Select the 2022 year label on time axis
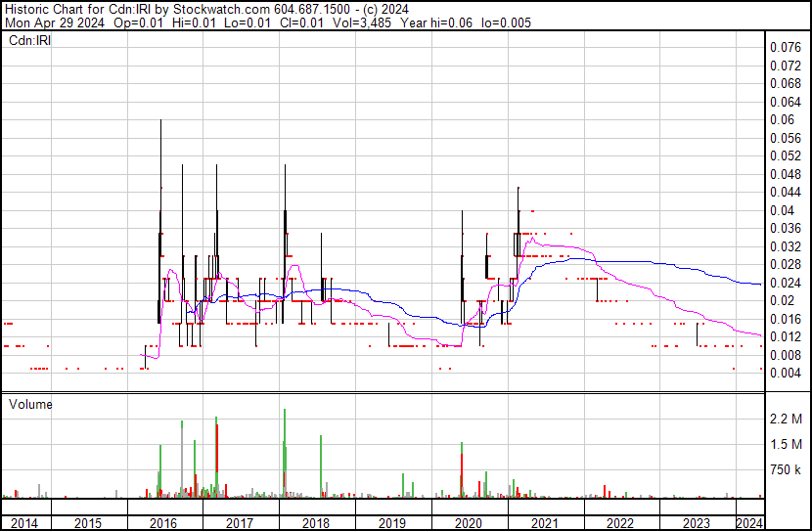This screenshot has height=531, width=812. (622, 523)
